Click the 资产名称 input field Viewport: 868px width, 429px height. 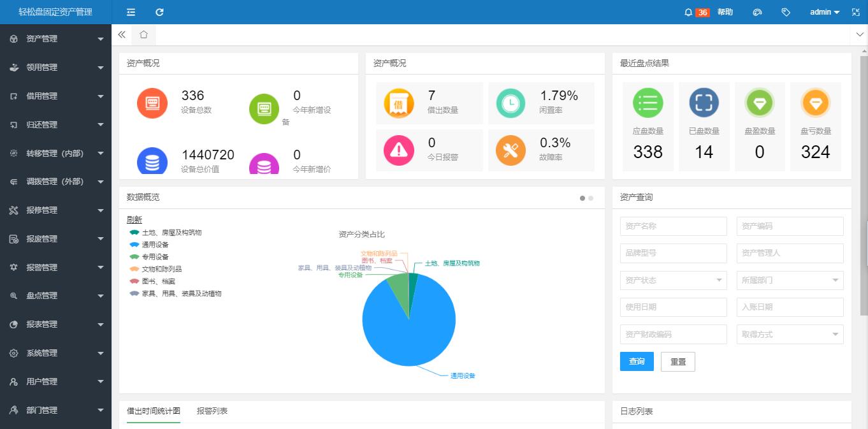(673, 226)
